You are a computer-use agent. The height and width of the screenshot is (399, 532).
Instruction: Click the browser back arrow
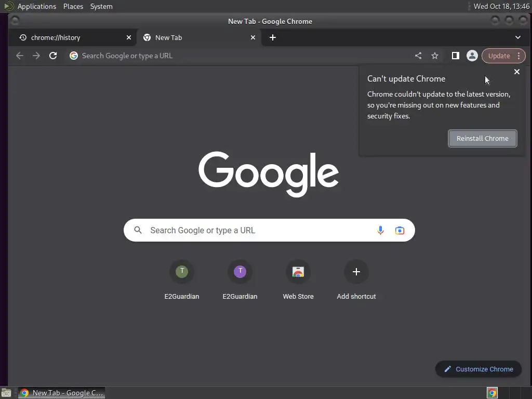click(20, 56)
